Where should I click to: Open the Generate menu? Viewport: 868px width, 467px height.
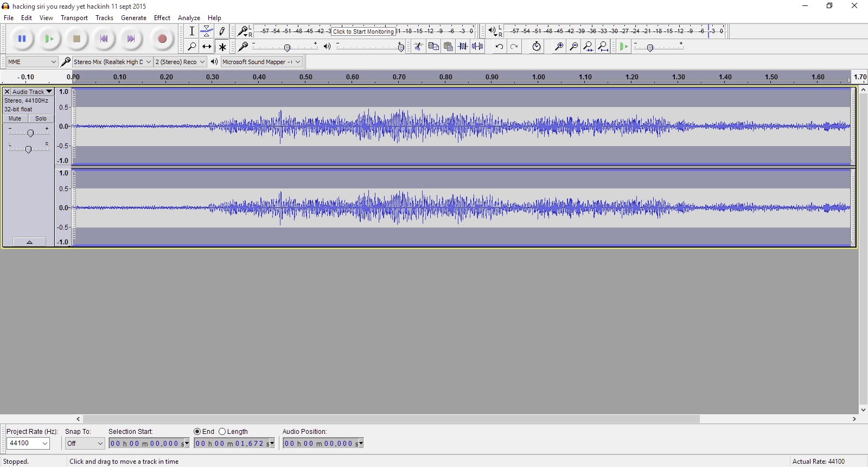pyautogui.click(x=133, y=18)
